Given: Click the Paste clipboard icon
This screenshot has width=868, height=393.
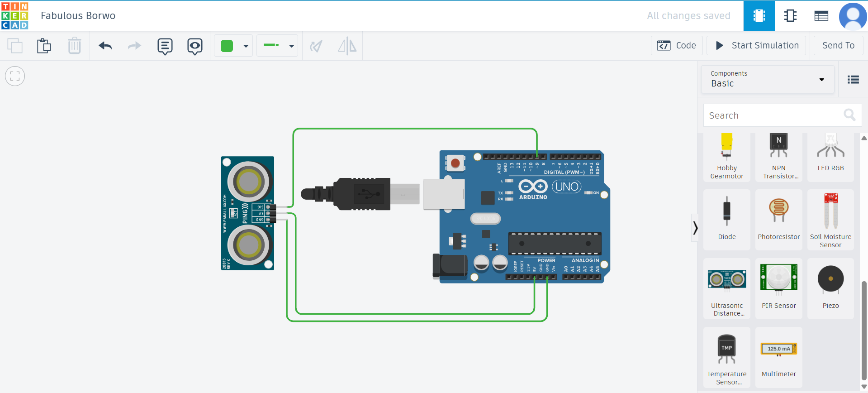Looking at the screenshot, I should (44, 46).
